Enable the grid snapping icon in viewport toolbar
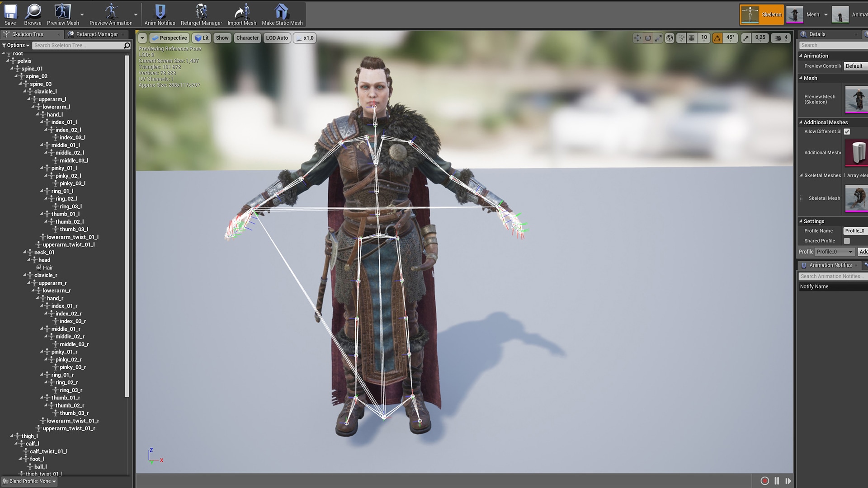 [691, 38]
